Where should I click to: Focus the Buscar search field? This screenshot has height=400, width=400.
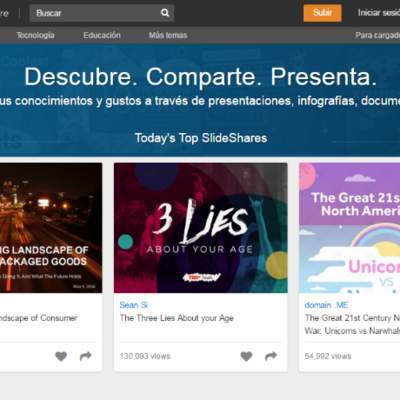pyautogui.click(x=102, y=13)
